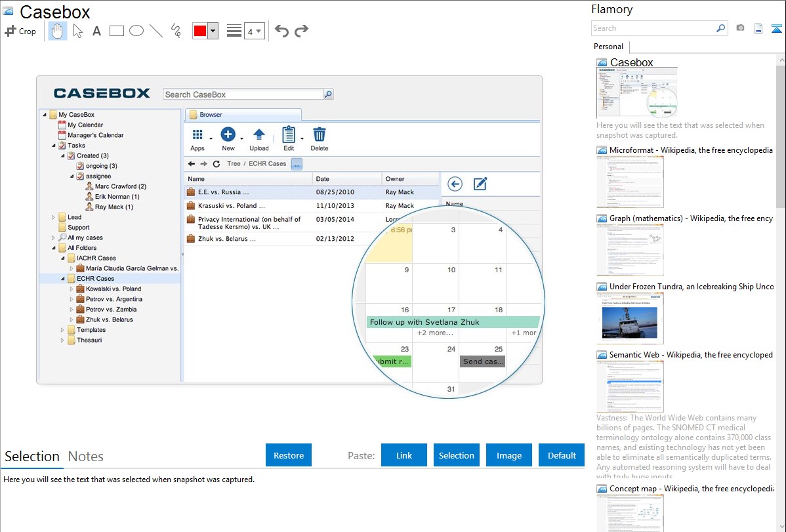Pick the ellipse shape tool
The image size is (786, 532).
(x=136, y=31)
